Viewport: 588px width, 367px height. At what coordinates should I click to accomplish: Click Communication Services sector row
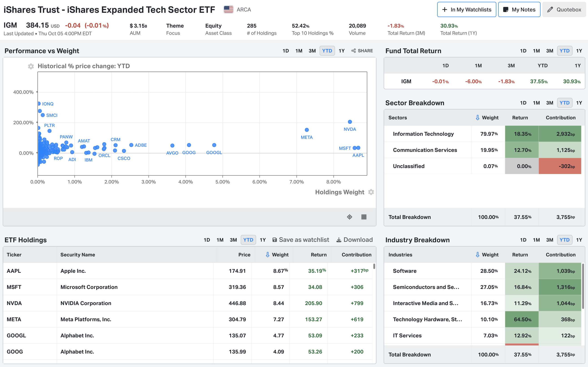[x=483, y=150]
